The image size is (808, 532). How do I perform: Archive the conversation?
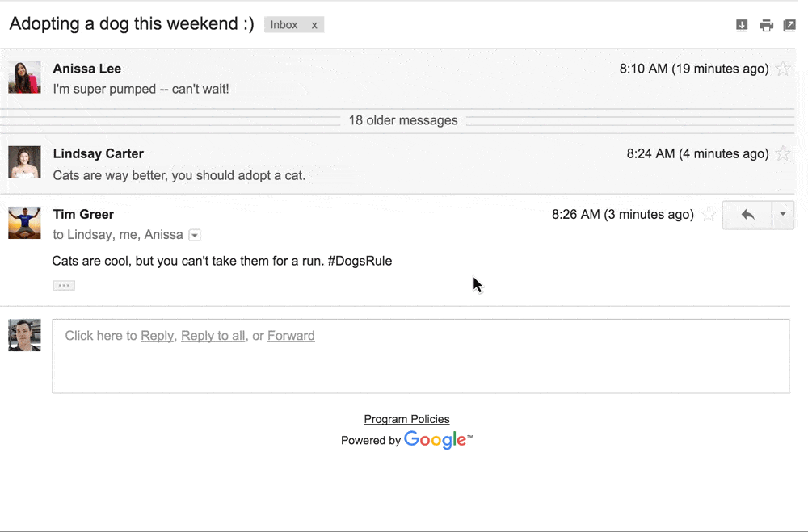tap(742, 25)
